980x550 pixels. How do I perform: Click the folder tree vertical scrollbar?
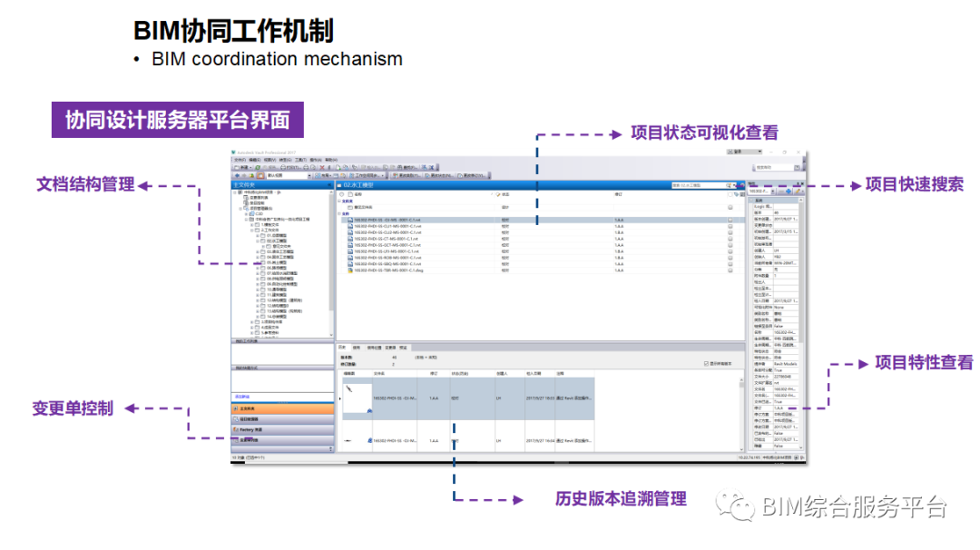[331, 262]
